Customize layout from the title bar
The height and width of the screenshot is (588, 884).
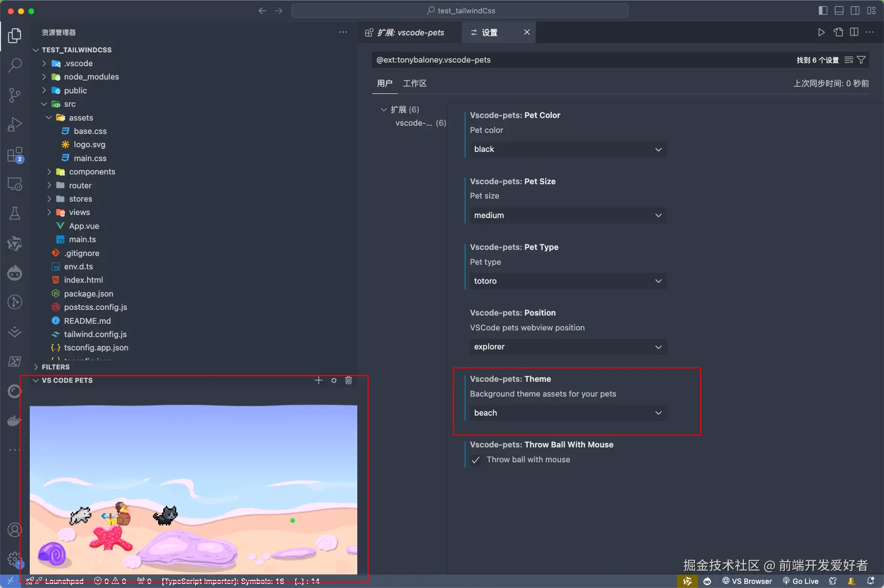[x=872, y=11]
